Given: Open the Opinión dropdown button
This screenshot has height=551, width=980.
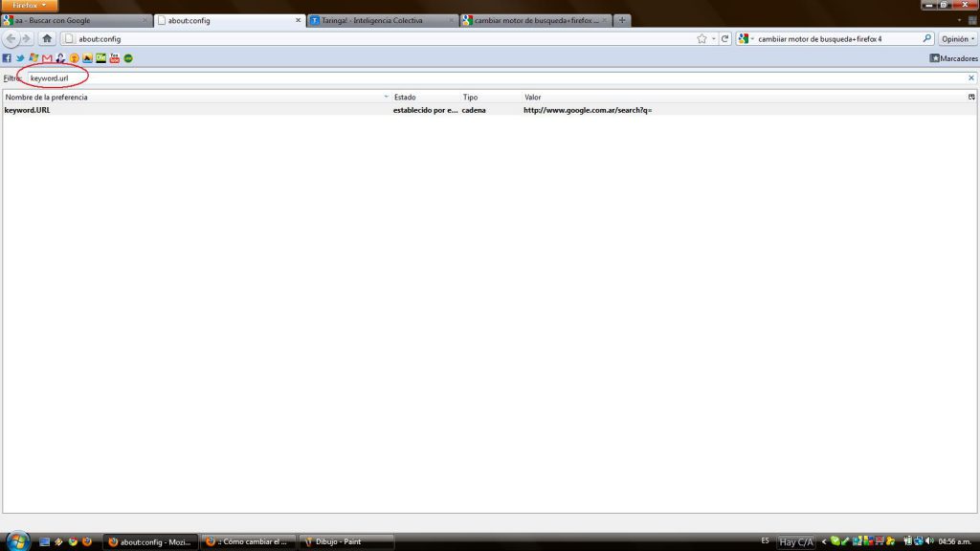Looking at the screenshot, I should (x=957, y=39).
